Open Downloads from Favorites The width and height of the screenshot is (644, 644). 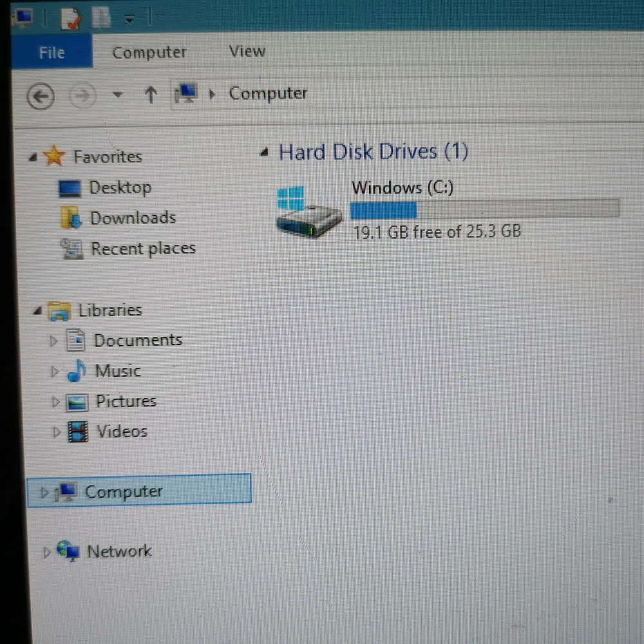click(x=133, y=218)
